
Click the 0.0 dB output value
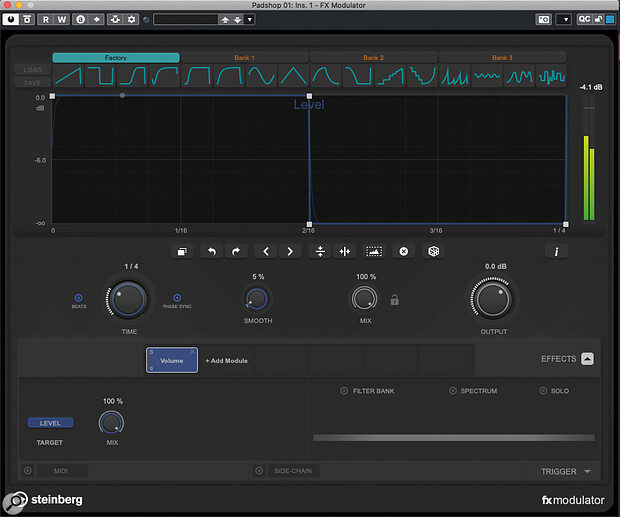tap(496, 266)
